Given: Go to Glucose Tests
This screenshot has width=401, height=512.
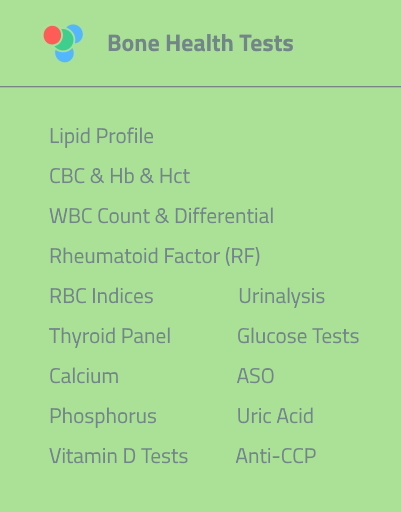Looking at the screenshot, I should [x=298, y=336].
